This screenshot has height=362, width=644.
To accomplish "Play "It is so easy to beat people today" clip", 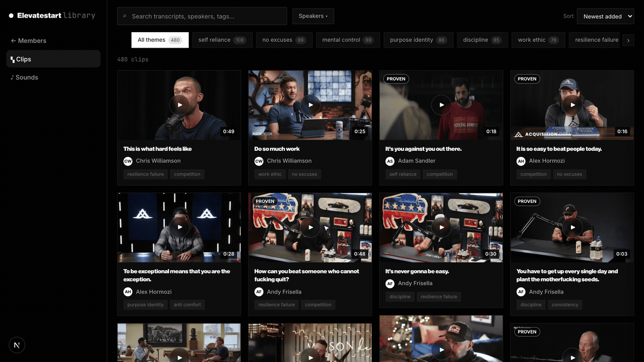I will (x=572, y=105).
